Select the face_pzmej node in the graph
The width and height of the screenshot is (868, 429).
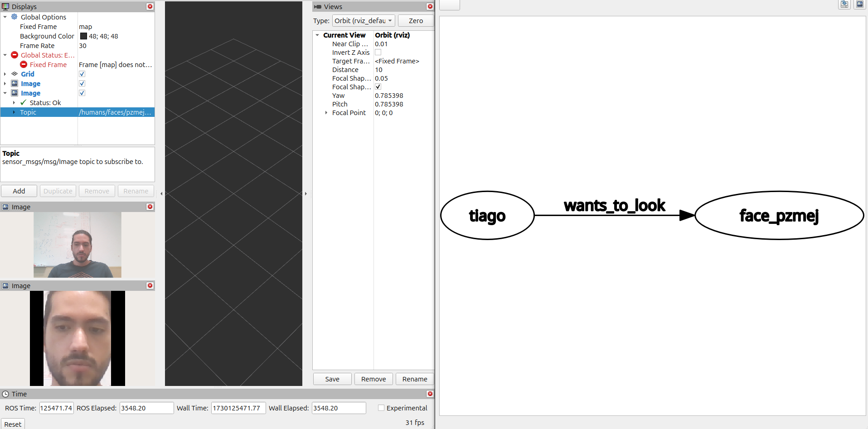click(779, 215)
